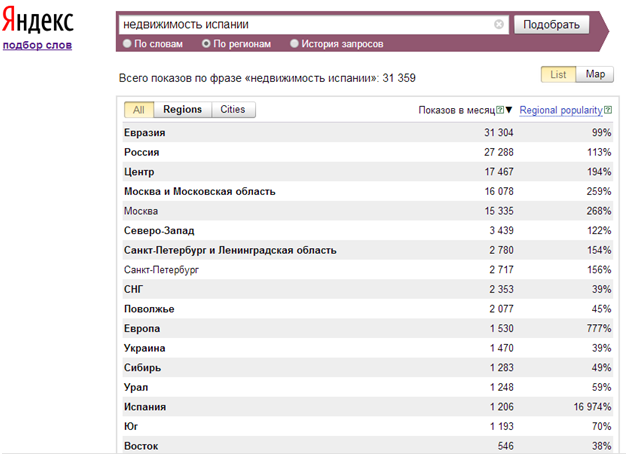Clear the search field with the X icon
This screenshot has width=628, height=456.
(x=499, y=24)
